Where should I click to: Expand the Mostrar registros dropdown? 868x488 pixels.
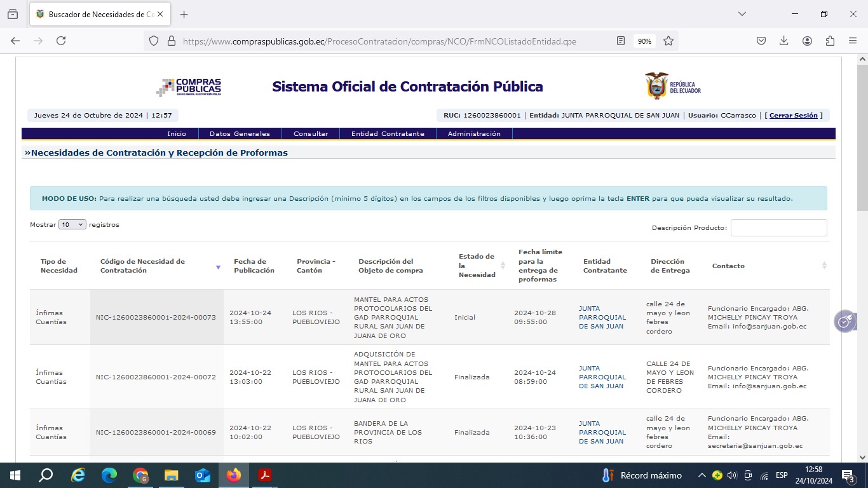(72, 225)
